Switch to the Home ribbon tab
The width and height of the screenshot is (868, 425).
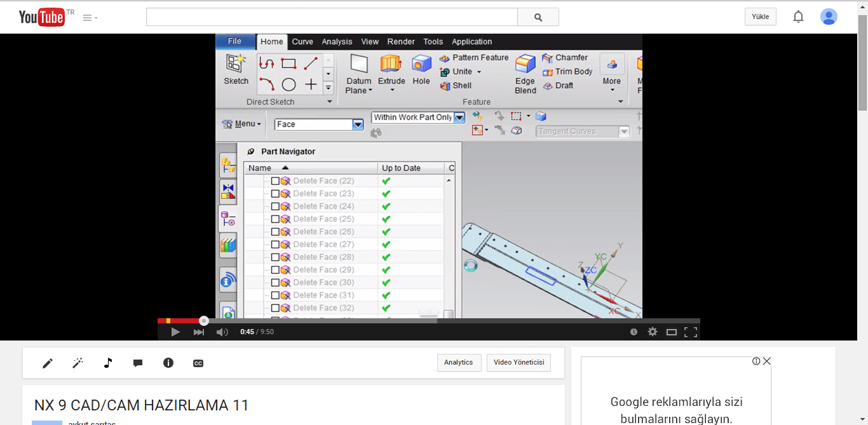(271, 42)
